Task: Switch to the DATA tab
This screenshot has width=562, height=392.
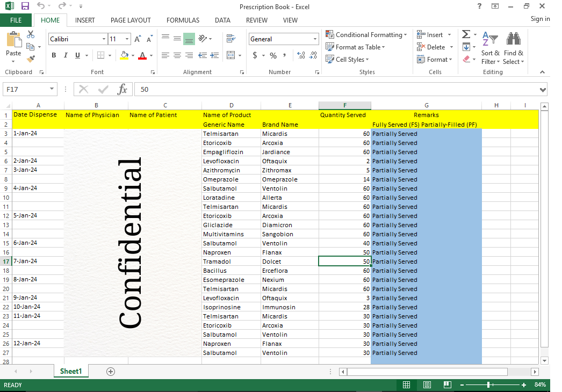Action: (222, 20)
